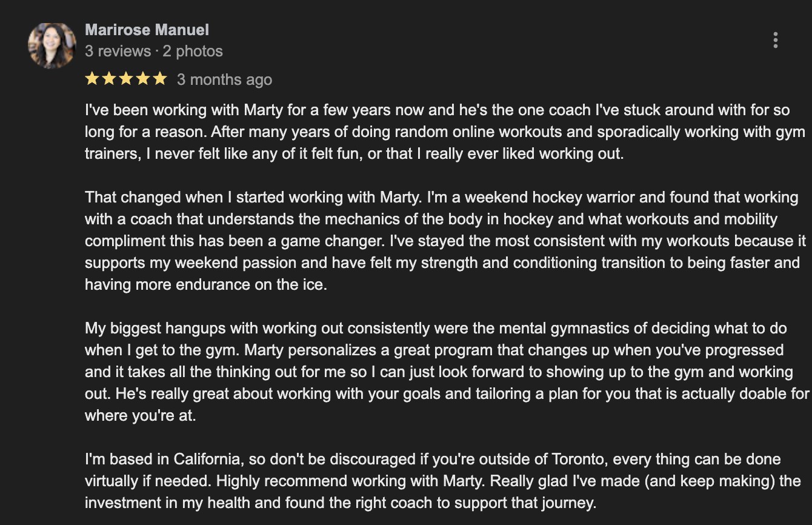
Task: Click the fifth star of the rating
Action: click(x=160, y=79)
